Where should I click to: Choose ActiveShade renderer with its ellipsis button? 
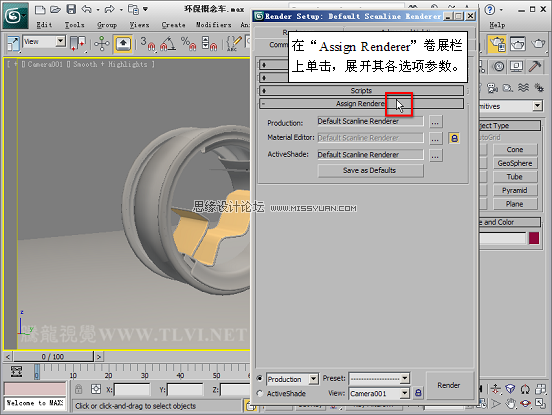(435, 155)
